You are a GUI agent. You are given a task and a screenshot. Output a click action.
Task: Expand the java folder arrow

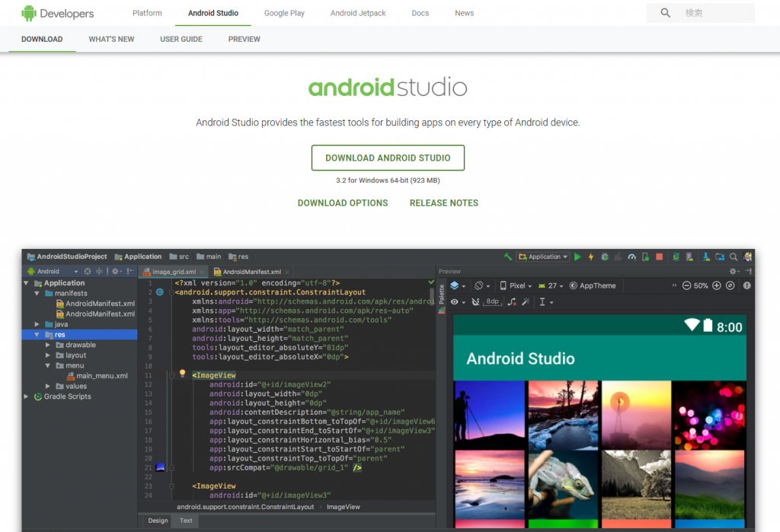click(x=37, y=324)
